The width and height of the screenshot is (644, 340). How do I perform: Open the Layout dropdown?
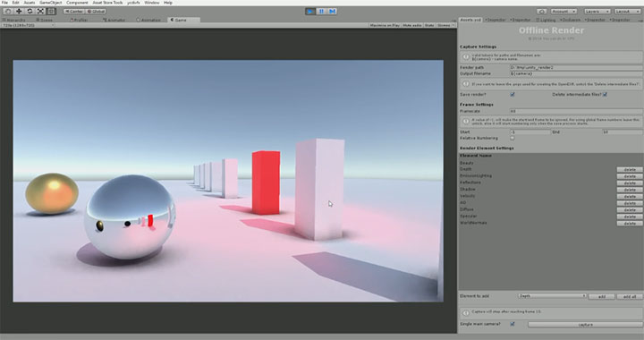click(627, 12)
